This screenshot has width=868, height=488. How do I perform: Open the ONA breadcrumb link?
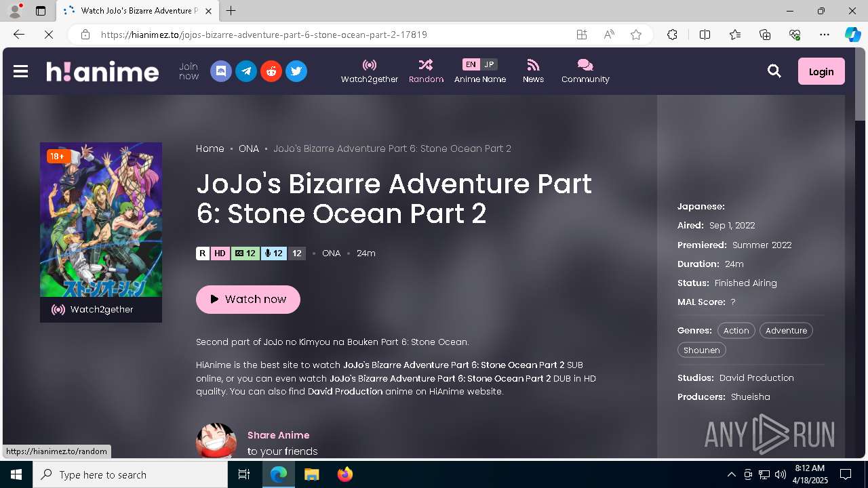pos(249,148)
